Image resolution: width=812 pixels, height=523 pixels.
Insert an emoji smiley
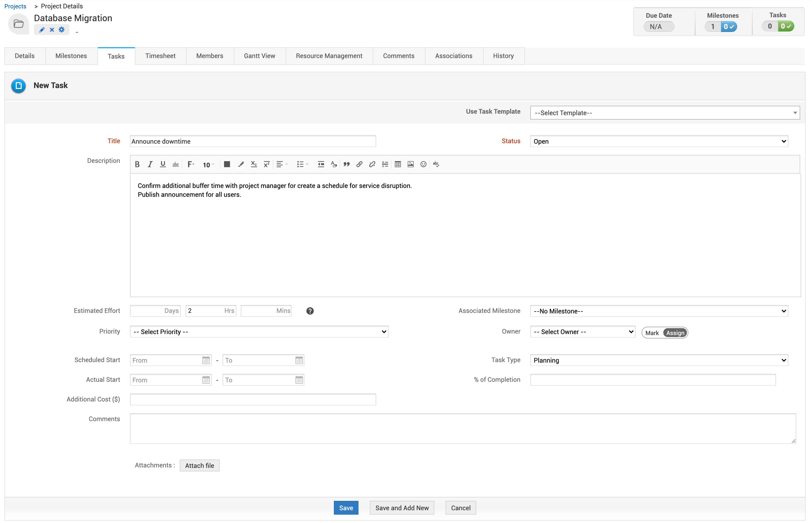click(x=423, y=164)
